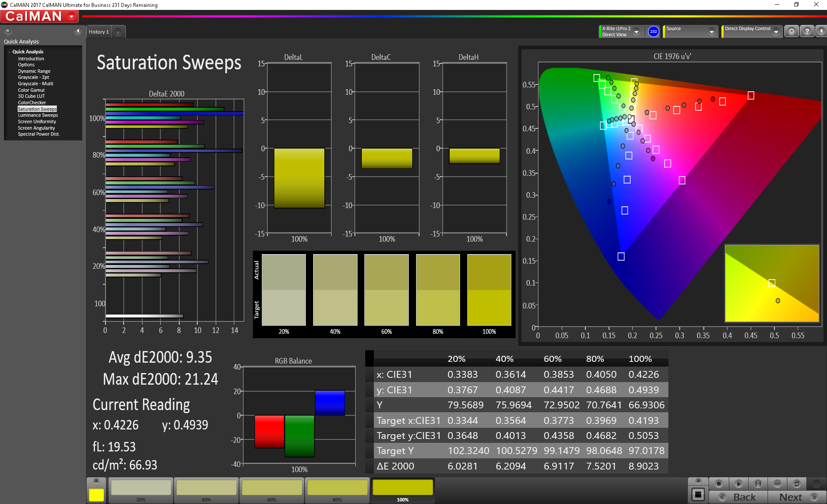Open the X-Rite i1Pro 2 meter dropdown

[x=636, y=31]
